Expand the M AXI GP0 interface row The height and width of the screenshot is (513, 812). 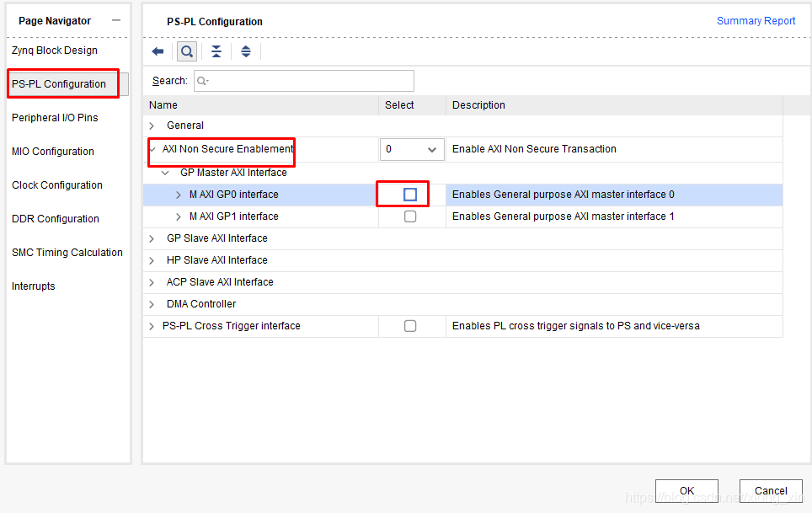pos(178,195)
